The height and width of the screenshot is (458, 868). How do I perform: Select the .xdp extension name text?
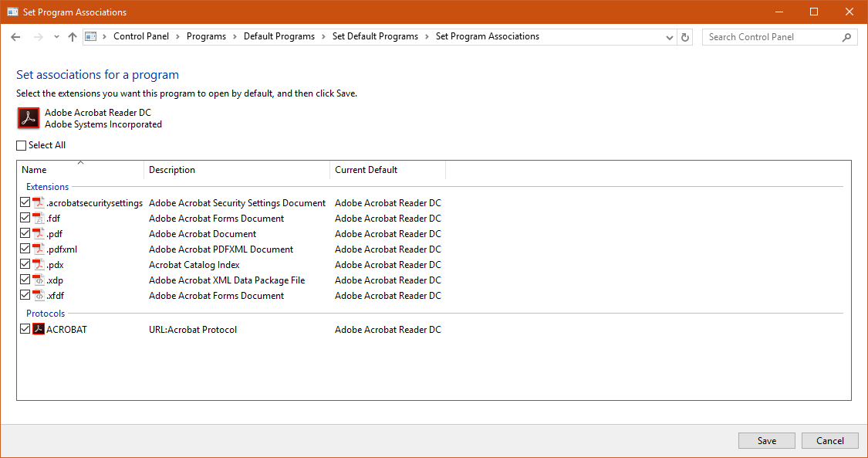tap(55, 280)
